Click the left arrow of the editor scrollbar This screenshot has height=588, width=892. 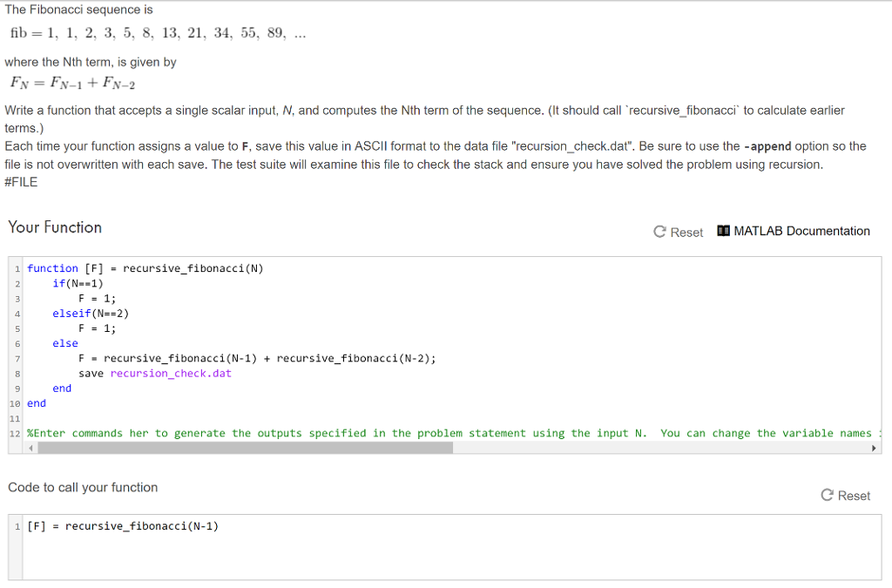(29, 447)
